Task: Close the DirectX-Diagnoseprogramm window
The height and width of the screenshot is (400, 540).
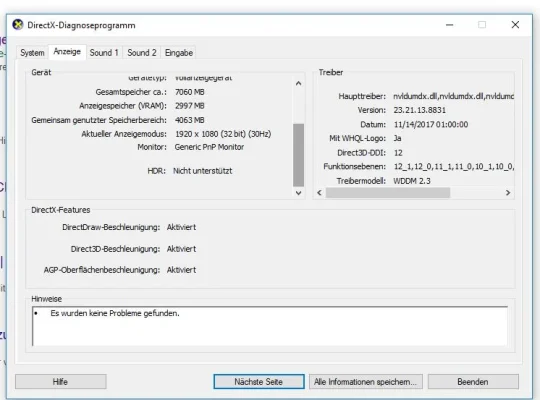Action: coord(515,25)
